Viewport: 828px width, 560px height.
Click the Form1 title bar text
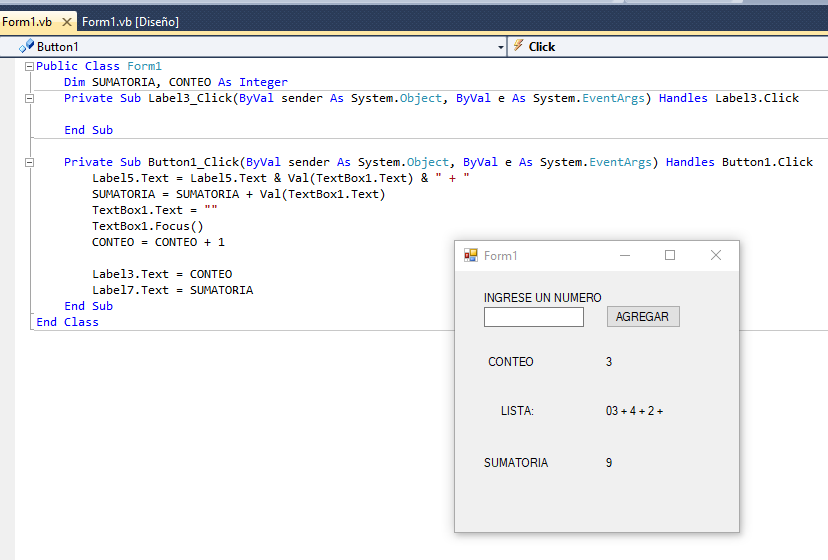click(500, 256)
